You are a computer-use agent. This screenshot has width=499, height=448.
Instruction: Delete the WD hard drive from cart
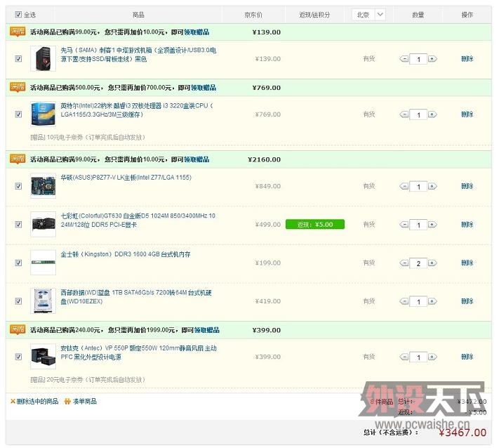pyautogui.click(x=467, y=301)
